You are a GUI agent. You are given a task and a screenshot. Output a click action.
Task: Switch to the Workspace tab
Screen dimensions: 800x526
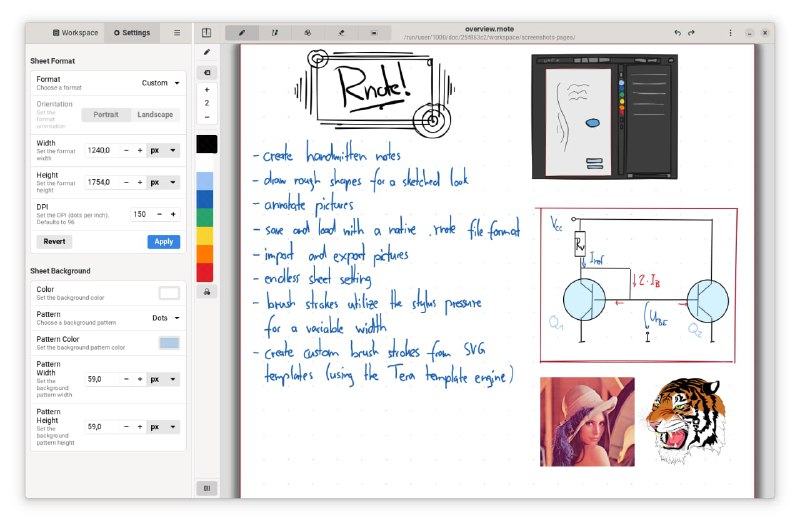tap(76, 33)
